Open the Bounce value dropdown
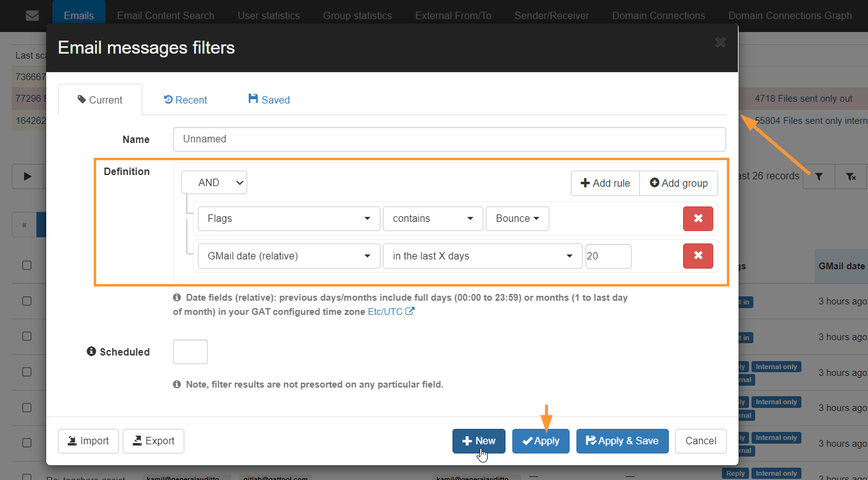868x480 pixels. [517, 218]
